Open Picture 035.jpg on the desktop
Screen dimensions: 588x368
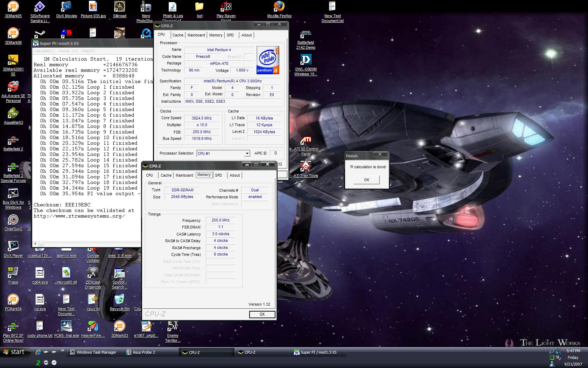pyautogui.click(x=93, y=9)
